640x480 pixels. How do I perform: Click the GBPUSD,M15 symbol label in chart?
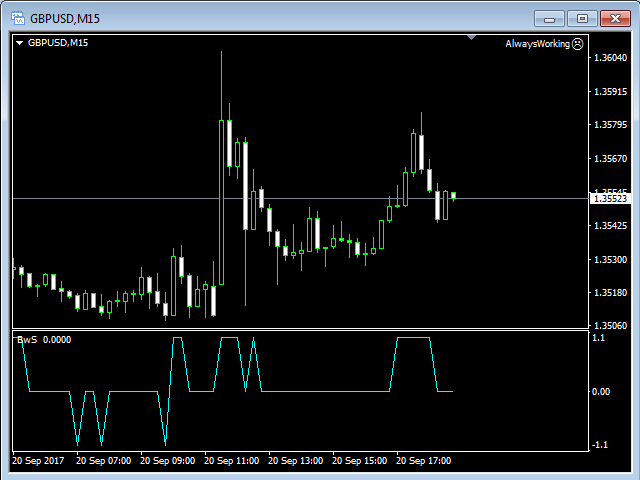click(x=57, y=43)
